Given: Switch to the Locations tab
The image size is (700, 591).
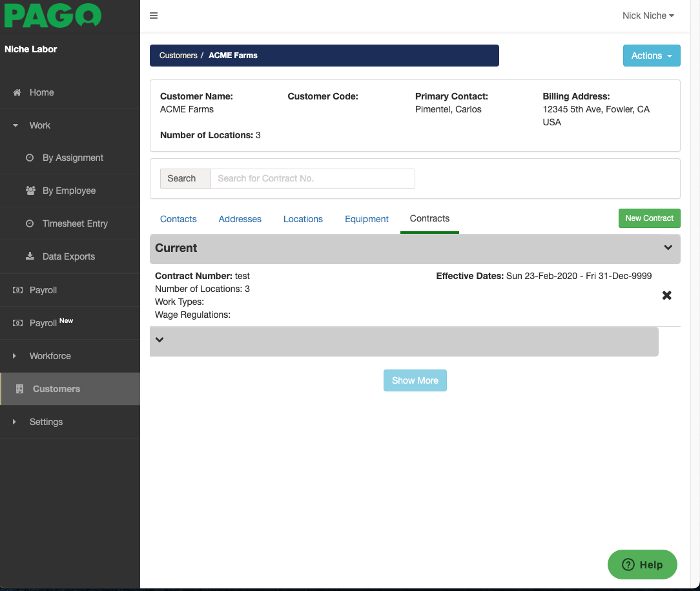Looking at the screenshot, I should pos(303,219).
